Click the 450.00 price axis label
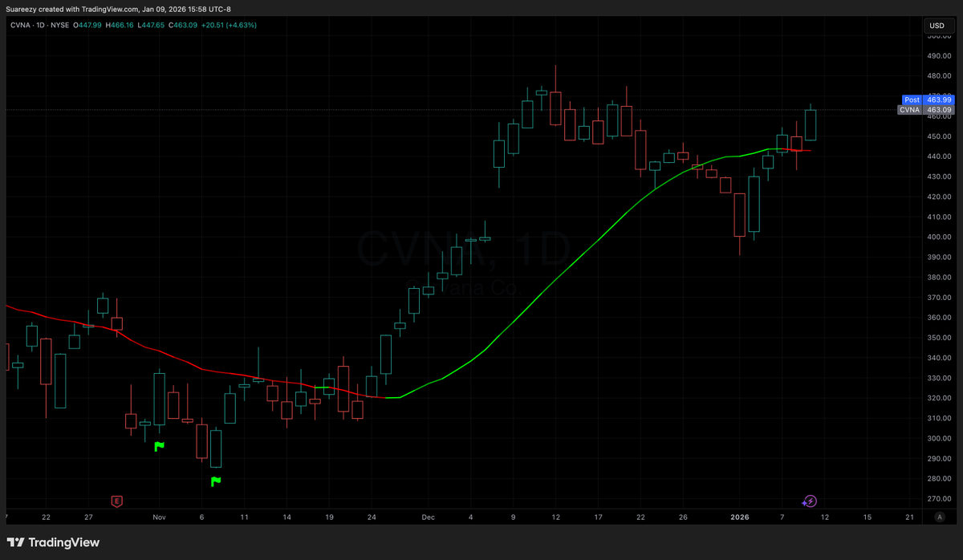 click(938, 136)
